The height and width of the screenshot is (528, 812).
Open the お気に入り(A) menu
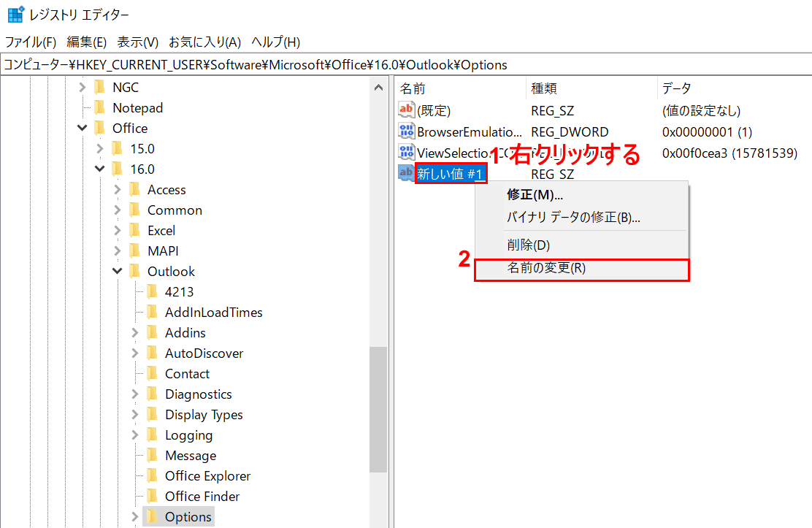[x=204, y=42]
